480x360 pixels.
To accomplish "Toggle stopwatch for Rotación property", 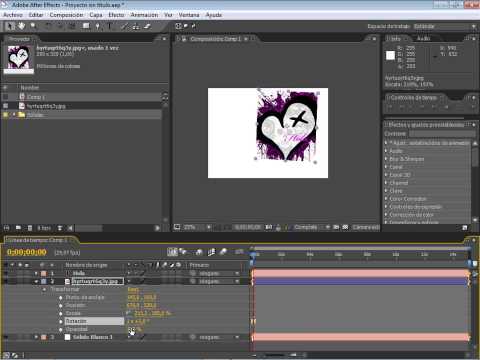I will (x=61, y=321).
